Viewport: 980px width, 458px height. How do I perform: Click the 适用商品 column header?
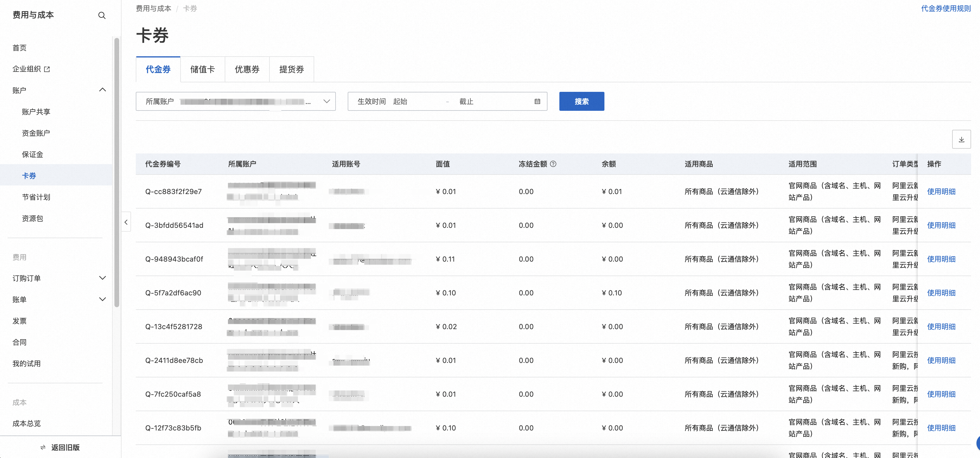click(698, 164)
